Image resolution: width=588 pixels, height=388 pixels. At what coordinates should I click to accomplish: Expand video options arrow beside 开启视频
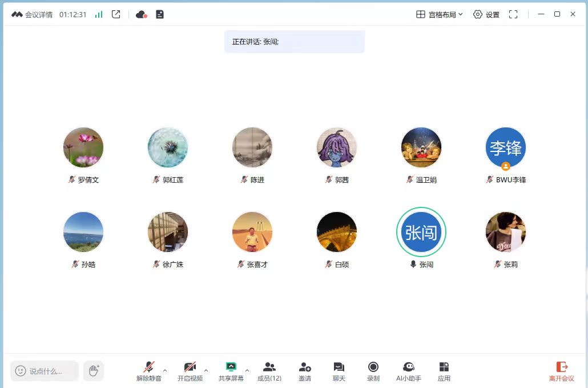[206, 370]
